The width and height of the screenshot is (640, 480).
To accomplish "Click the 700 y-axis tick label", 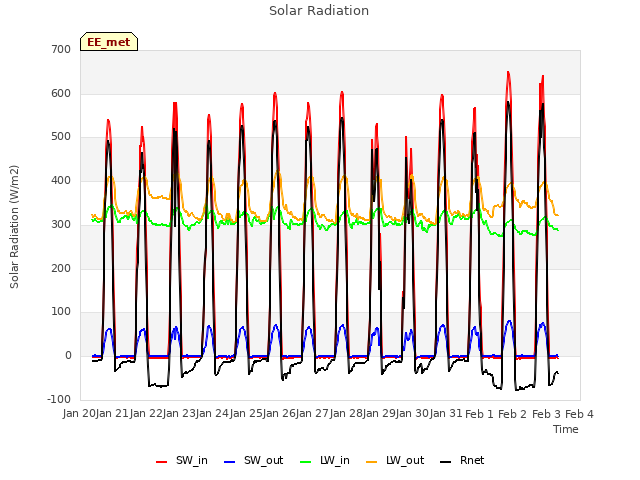I will click(x=61, y=49).
